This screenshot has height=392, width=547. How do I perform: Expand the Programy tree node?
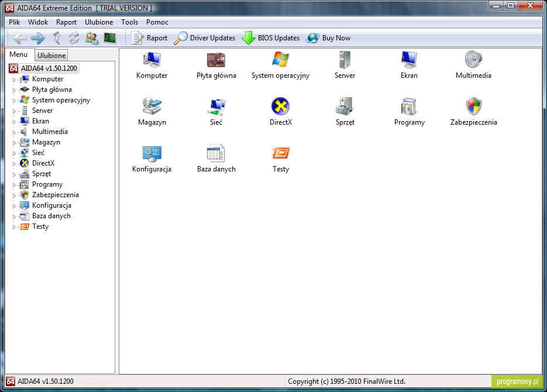(14, 185)
